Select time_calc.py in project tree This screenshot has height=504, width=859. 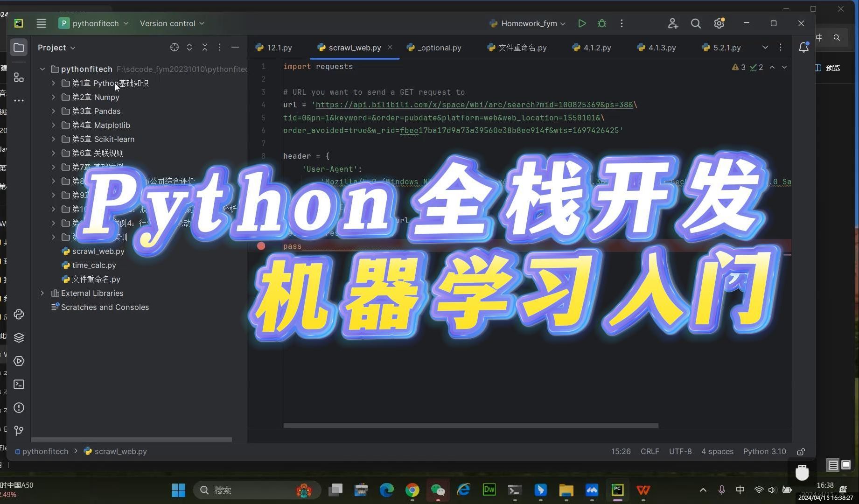(x=89, y=265)
